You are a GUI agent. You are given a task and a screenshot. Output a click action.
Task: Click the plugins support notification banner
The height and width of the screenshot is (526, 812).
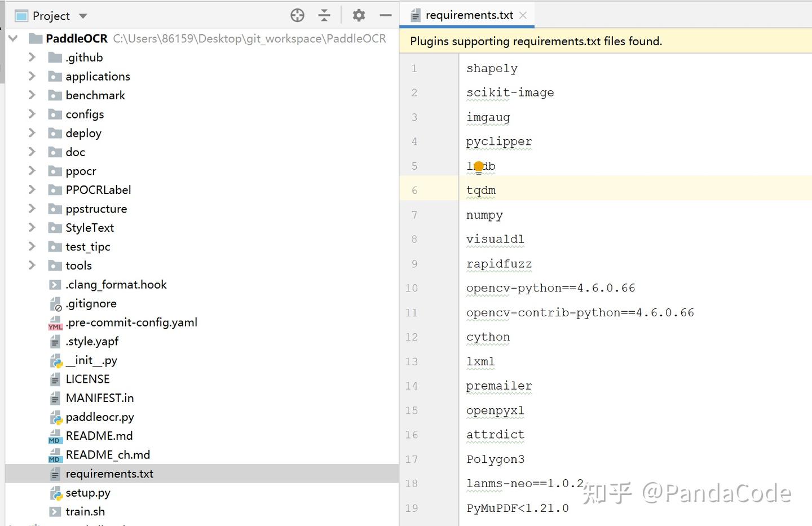[536, 41]
